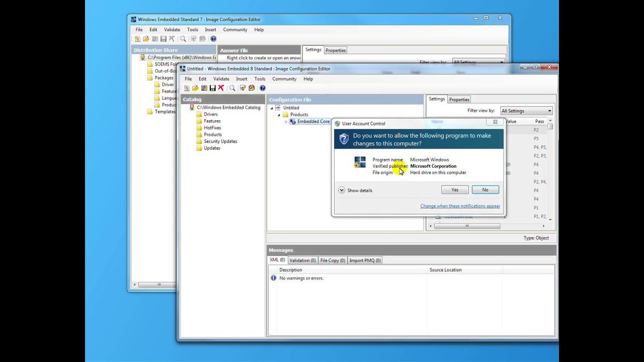
Task: Click validate checkmark icon in Embedded 8 toolbar
Action: click(243, 88)
